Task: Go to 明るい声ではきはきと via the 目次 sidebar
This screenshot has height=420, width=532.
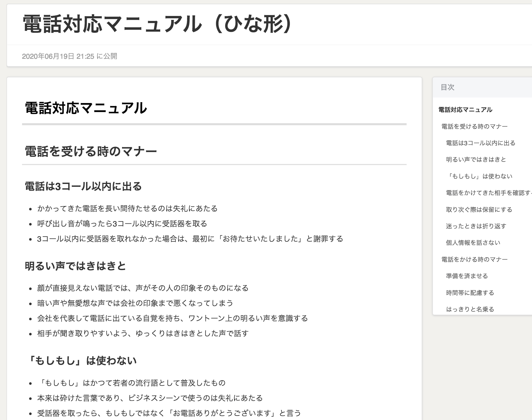Action: (x=476, y=160)
